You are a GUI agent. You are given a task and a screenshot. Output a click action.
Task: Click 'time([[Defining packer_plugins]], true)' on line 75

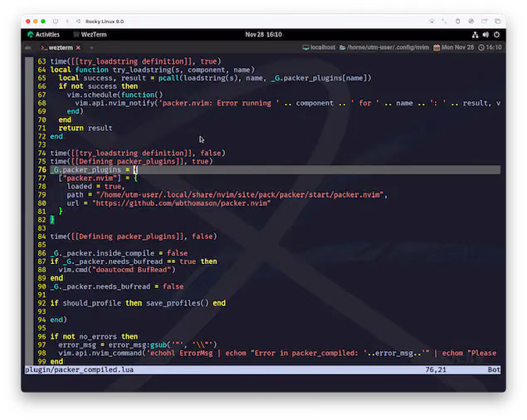131,161
